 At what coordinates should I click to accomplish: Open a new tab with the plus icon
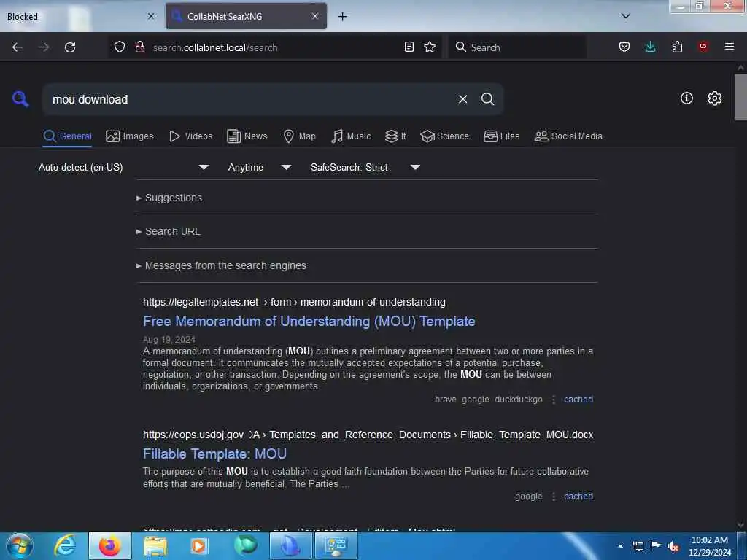343,17
